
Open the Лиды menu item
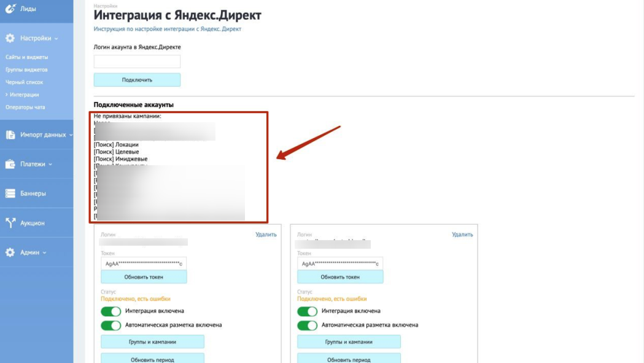click(x=28, y=9)
